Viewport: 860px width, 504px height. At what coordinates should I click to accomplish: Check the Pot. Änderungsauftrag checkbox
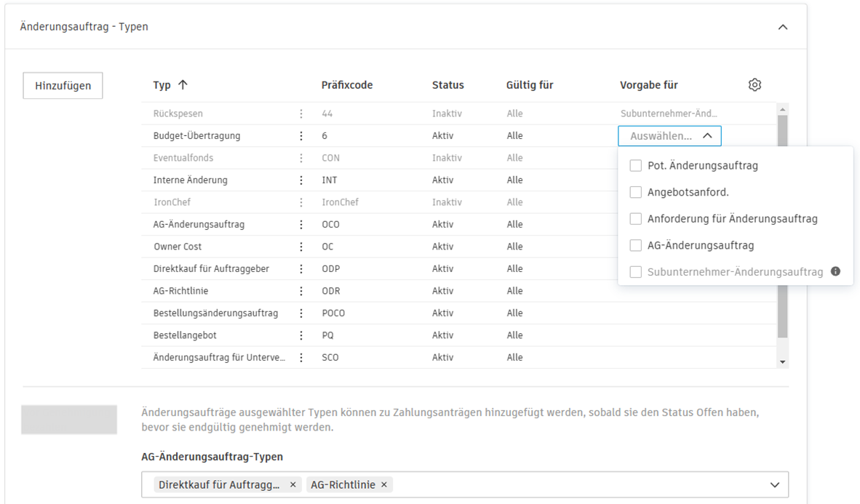[x=636, y=166]
